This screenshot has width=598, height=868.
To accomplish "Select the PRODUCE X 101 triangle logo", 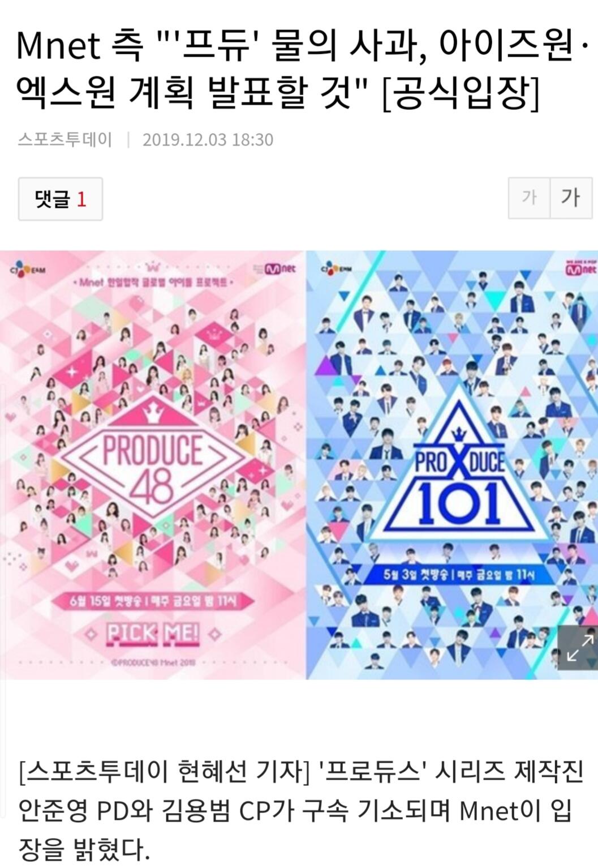I will [459, 474].
